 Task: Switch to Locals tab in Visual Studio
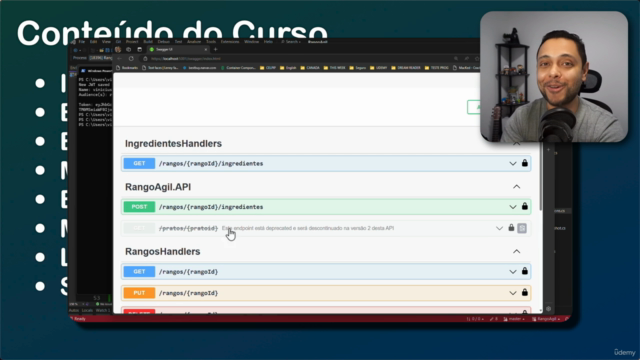point(87,311)
